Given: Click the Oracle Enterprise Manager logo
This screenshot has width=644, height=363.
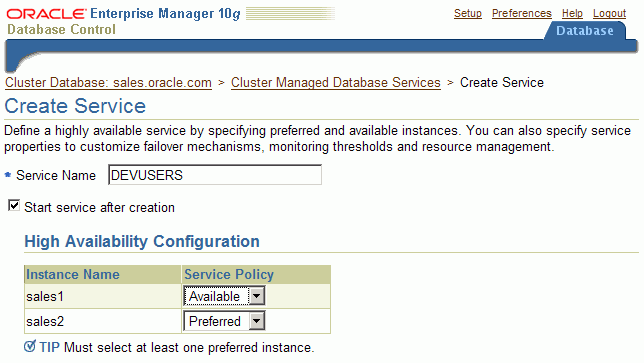Looking at the screenshot, I should [123, 21].
